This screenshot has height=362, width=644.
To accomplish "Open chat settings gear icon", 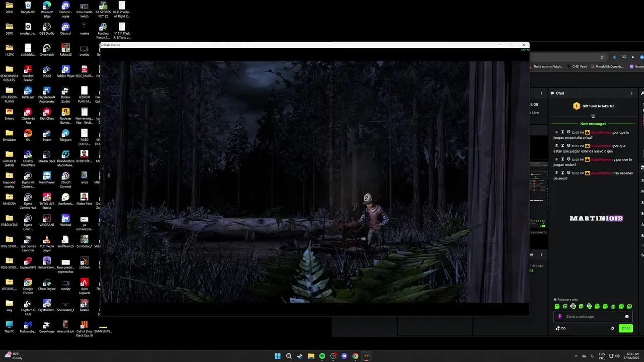I will pos(613,328).
